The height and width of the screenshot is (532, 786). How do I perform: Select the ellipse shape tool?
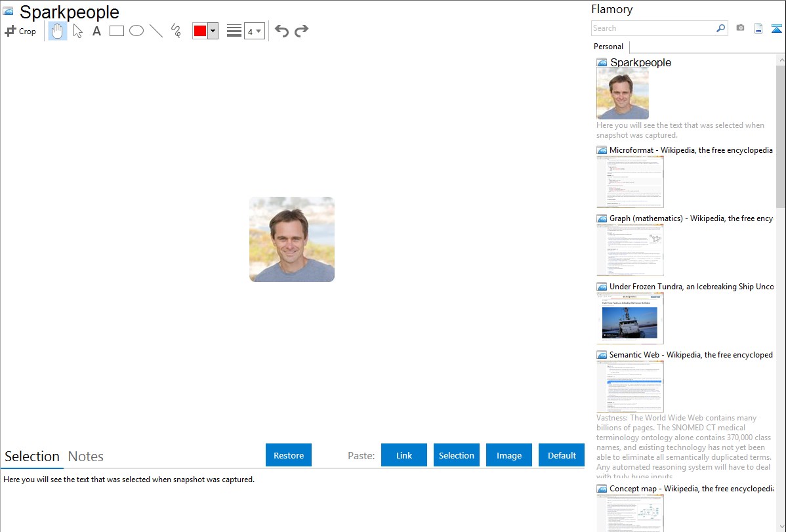[x=136, y=31]
